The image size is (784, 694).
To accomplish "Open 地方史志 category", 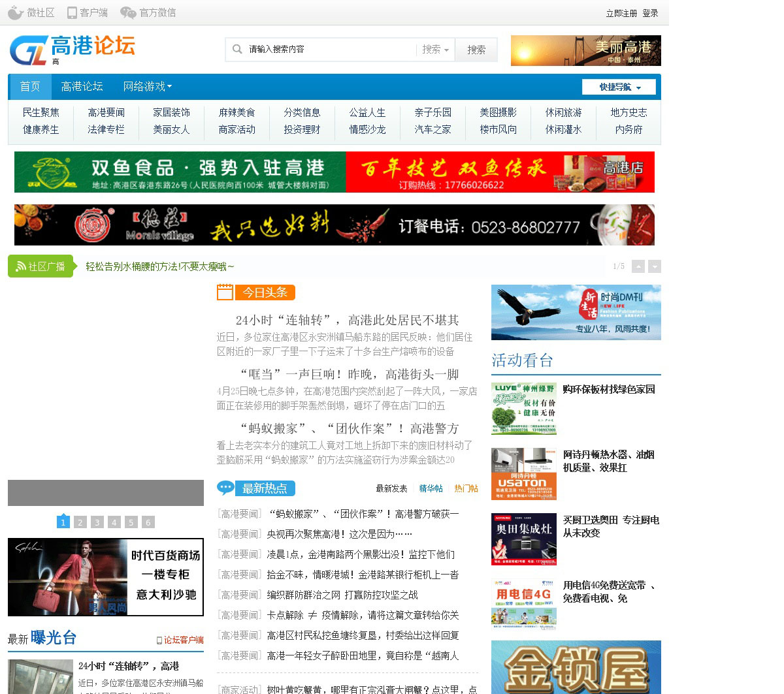I will tap(629, 112).
